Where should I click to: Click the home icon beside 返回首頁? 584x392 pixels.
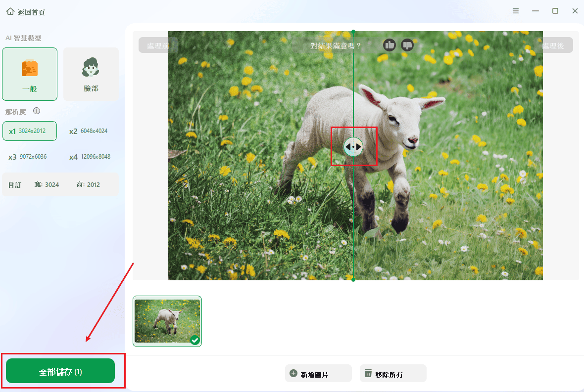tap(10, 11)
